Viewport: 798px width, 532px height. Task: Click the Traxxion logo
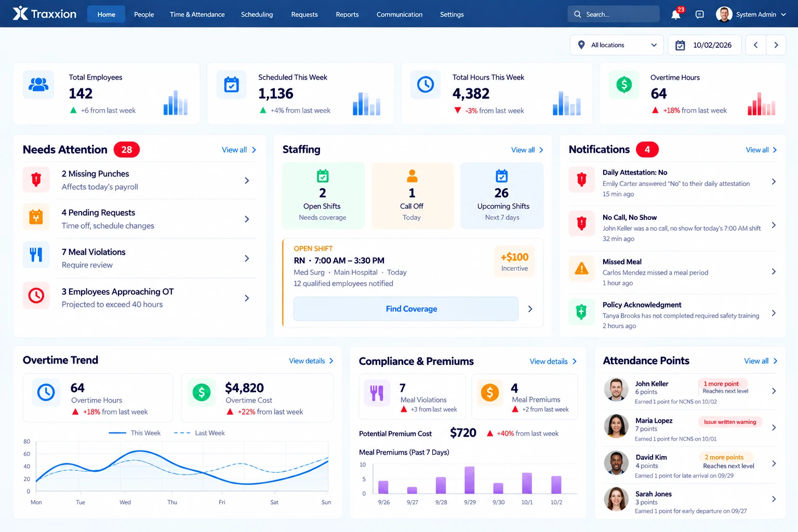point(45,14)
